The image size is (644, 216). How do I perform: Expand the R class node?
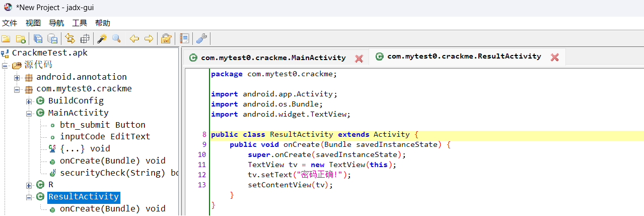29,185
